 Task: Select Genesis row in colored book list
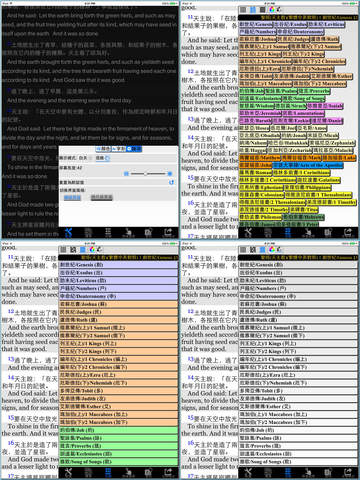[118, 265]
